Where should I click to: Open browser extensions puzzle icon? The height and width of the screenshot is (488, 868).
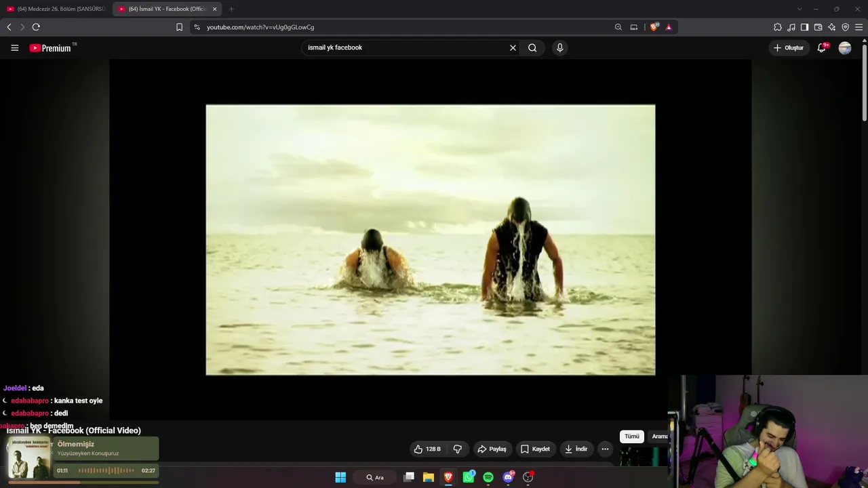coord(777,27)
